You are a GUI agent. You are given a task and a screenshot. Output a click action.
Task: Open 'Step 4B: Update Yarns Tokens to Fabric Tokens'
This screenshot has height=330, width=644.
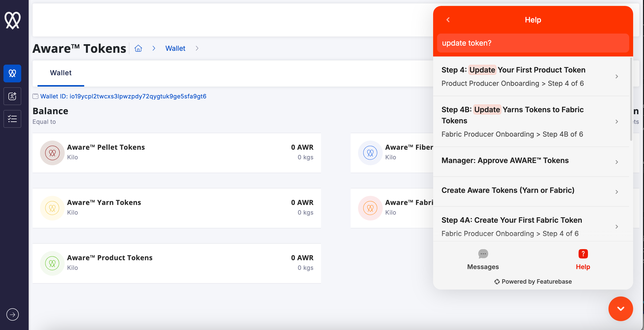[x=531, y=122]
